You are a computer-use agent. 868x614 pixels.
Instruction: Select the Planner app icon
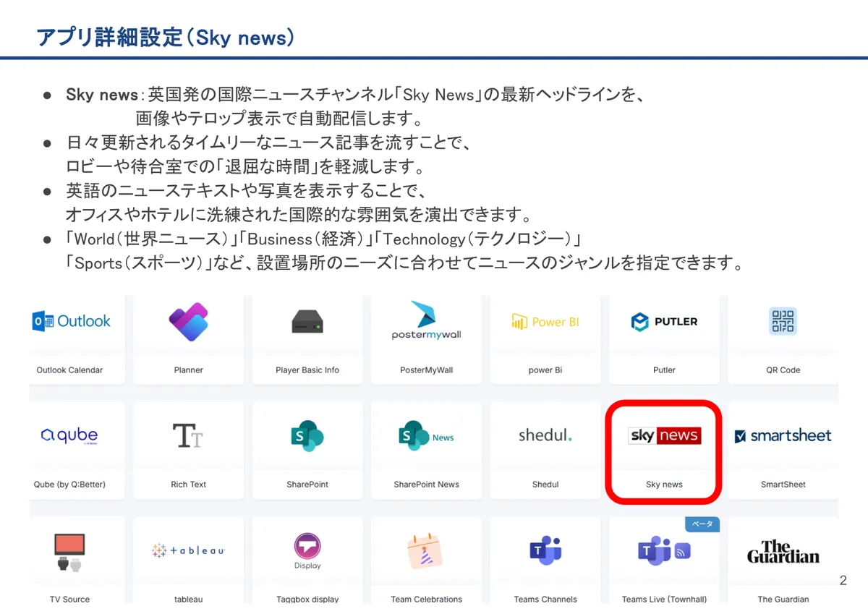click(188, 322)
